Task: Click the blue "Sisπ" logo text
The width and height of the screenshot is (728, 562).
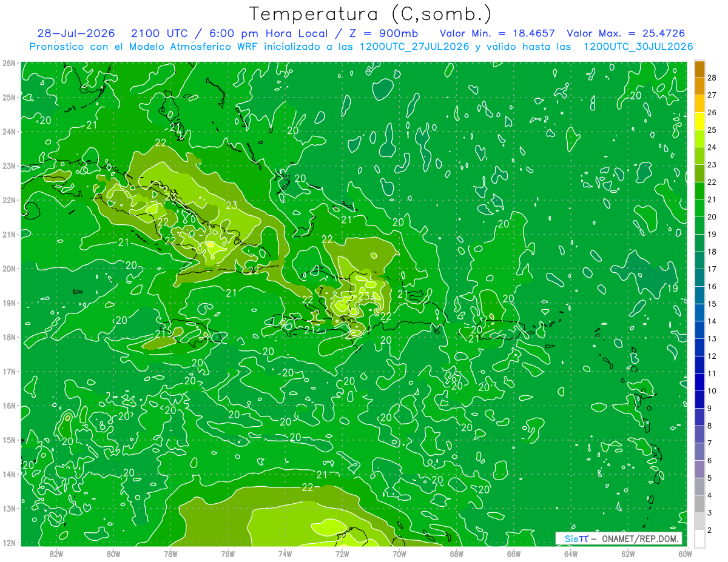Action: point(576,538)
